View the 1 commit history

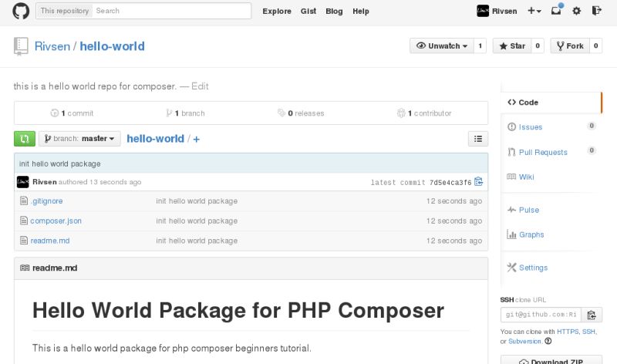click(72, 113)
